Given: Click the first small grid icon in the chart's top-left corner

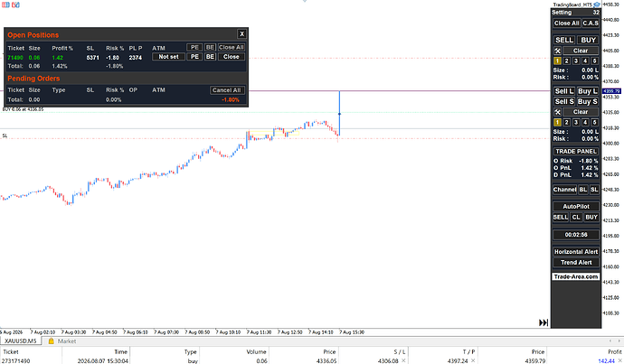Looking at the screenshot, I should 5,5.
